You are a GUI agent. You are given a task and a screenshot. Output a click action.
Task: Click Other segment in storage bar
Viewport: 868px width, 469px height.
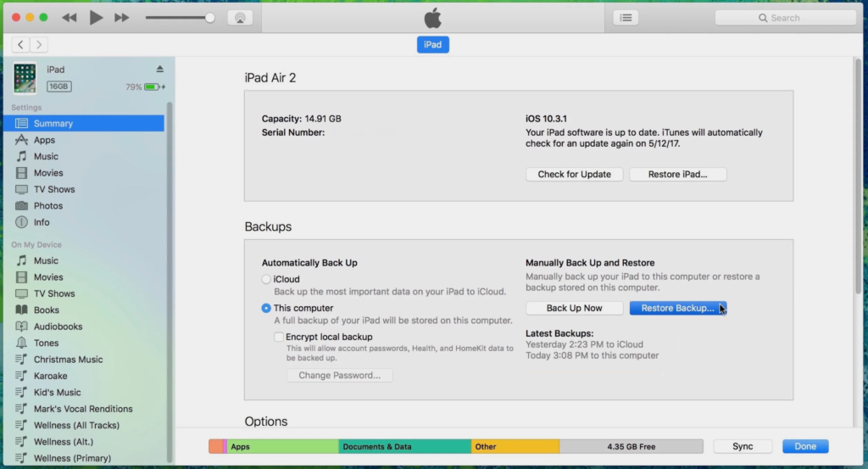[x=515, y=446]
